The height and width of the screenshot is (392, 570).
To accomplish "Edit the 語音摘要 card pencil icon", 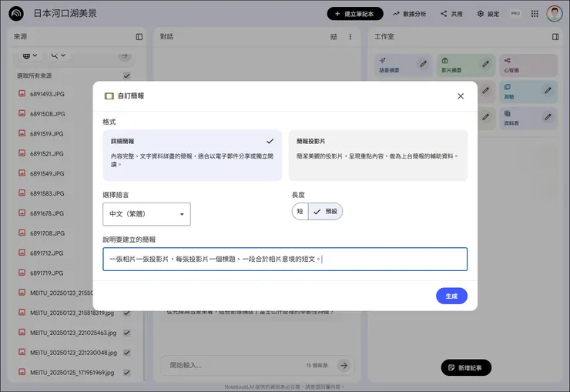I will click(423, 64).
